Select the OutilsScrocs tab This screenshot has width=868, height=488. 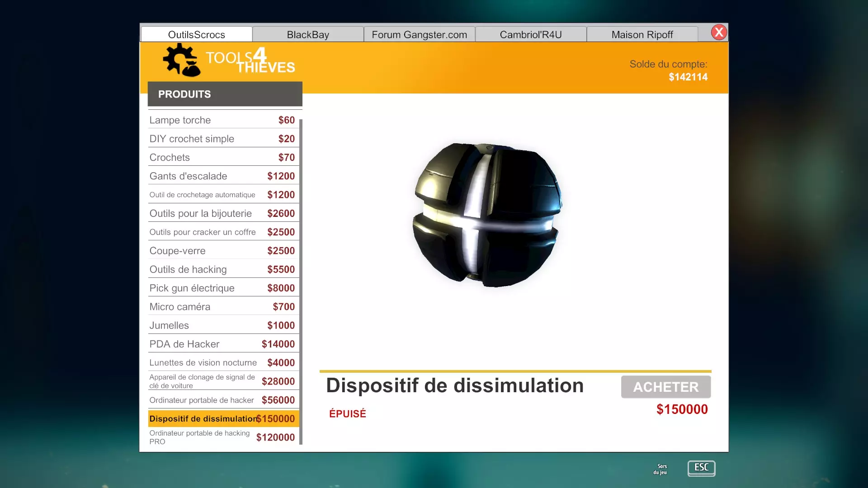[x=196, y=35]
